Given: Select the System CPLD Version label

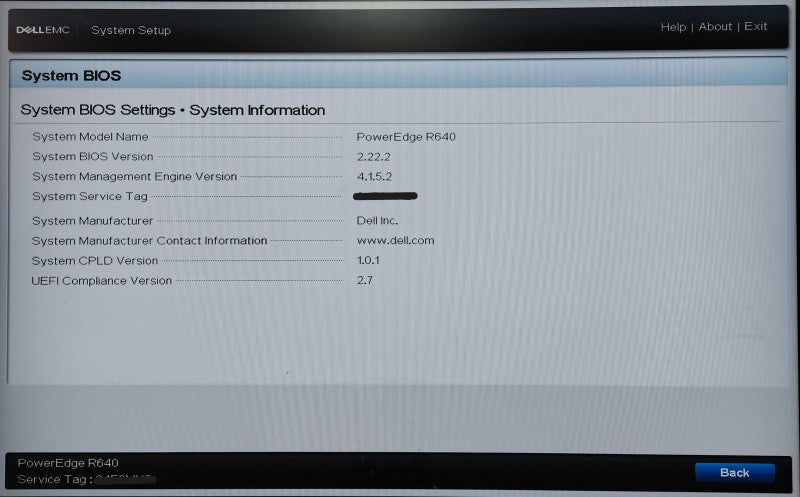Looking at the screenshot, I should (95, 261).
